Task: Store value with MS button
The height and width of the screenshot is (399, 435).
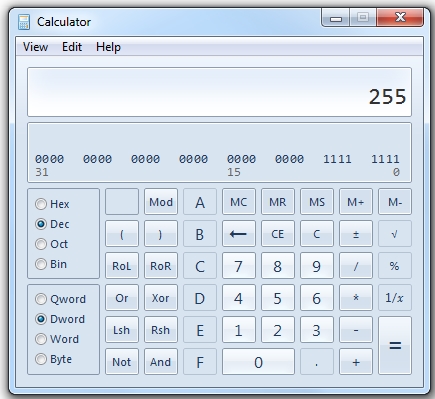Action: tap(317, 202)
